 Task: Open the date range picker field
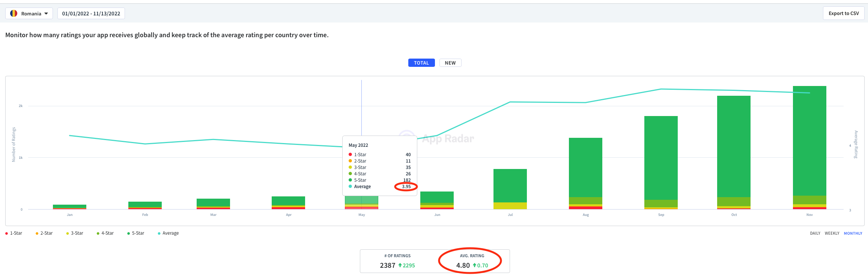coord(91,14)
